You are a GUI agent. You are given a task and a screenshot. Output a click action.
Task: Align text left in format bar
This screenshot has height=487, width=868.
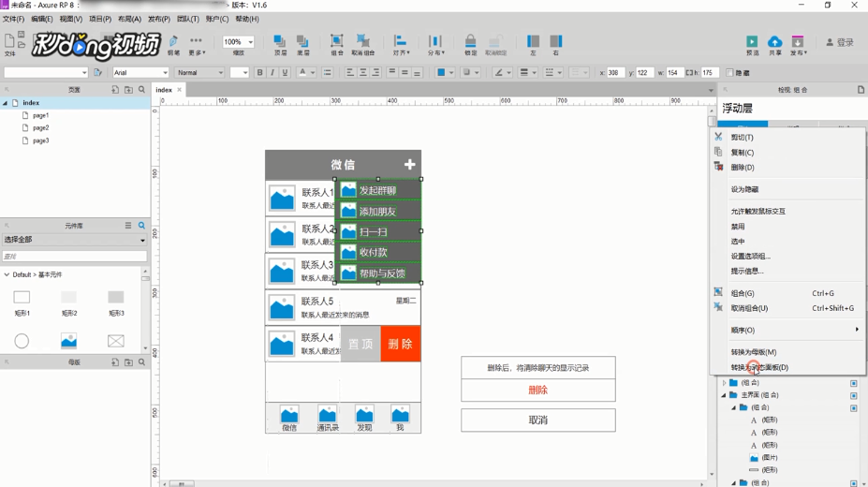click(350, 72)
